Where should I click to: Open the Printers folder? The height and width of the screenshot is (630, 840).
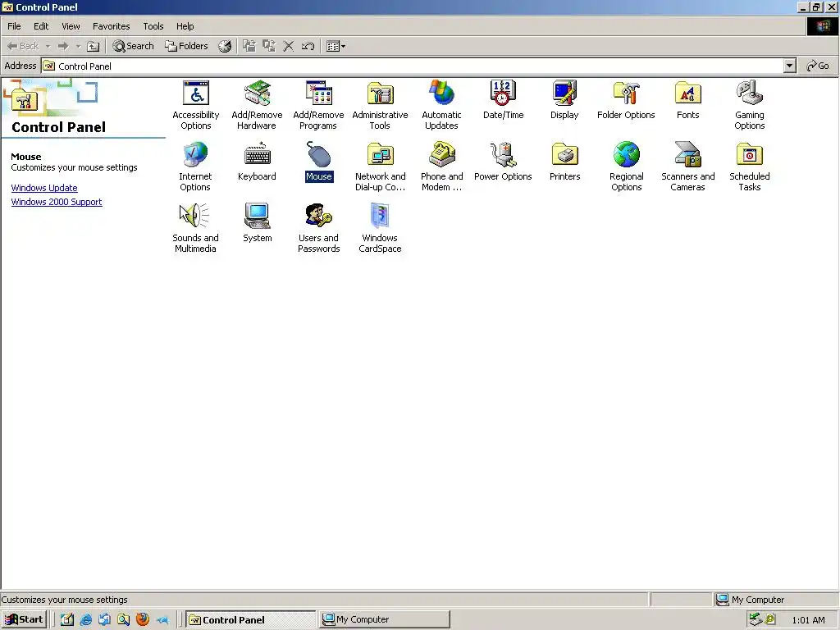tap(564, 162)
